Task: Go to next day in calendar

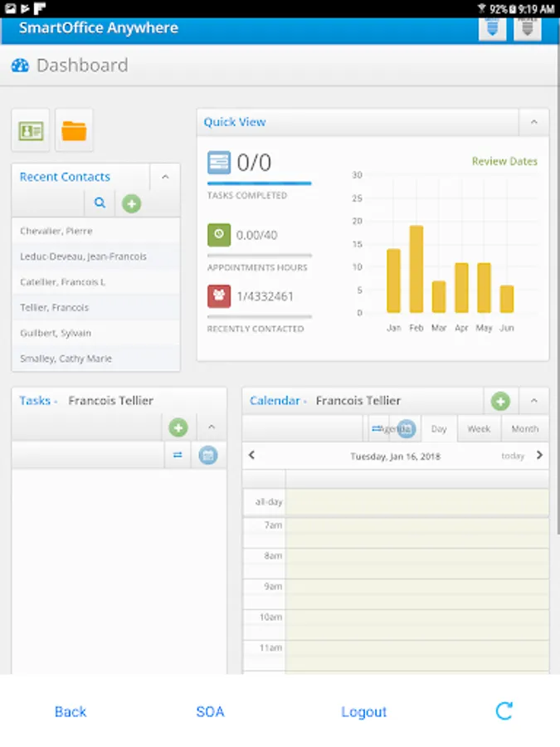Action: coord(539,455)
